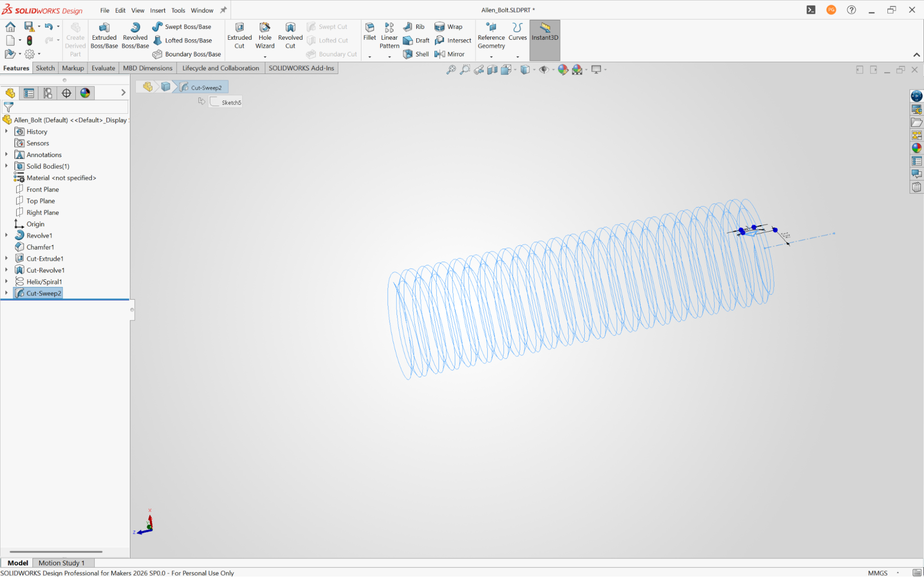Click the Edit Appearance color icon
The width and height of the screenshot is (924, 577).
click(563, 69)
